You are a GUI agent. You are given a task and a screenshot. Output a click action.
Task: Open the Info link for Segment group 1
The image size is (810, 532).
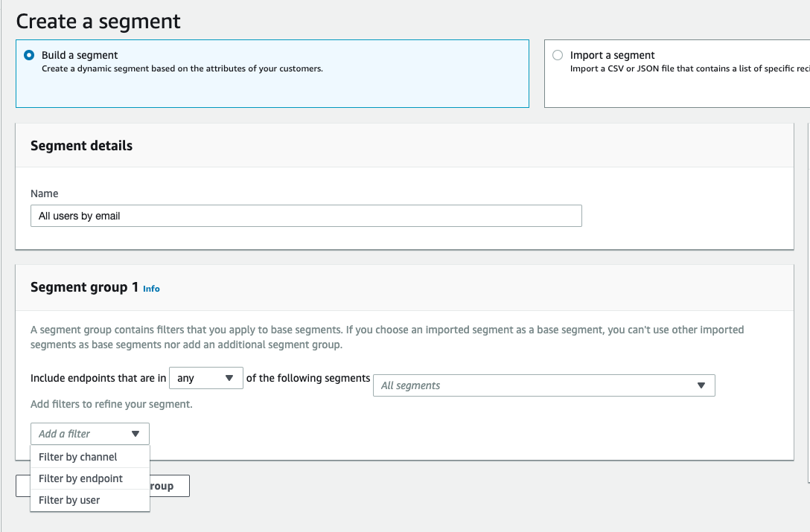(x=151, y=289)
